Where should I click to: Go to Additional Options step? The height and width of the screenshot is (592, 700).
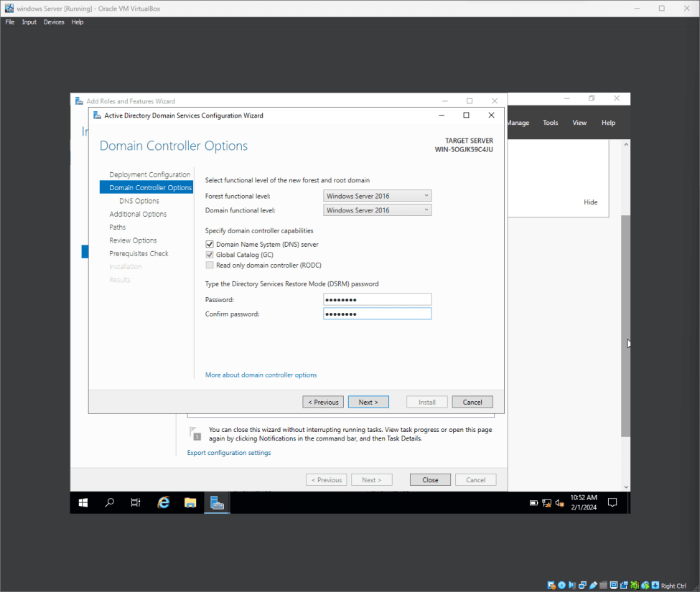[138, 214]
